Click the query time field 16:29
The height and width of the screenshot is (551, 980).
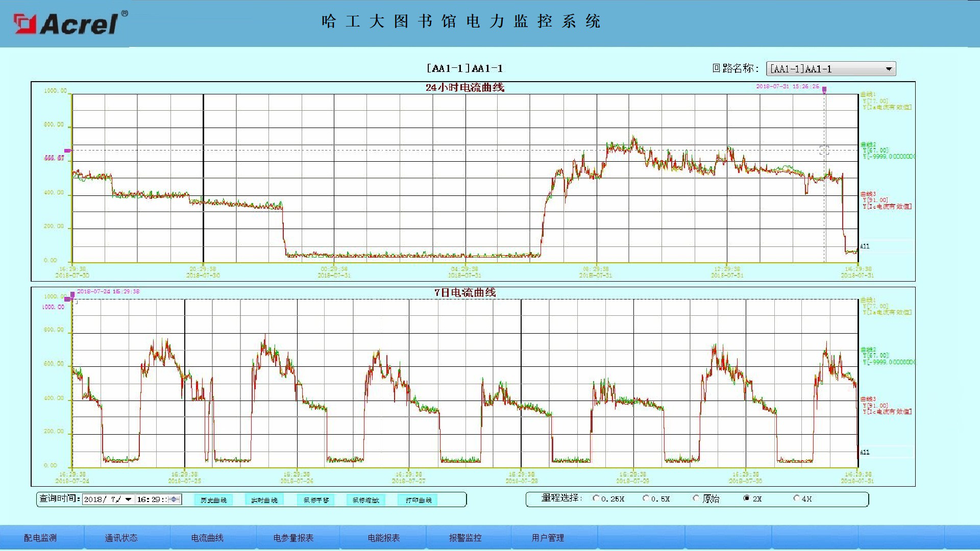click(151, 499)
